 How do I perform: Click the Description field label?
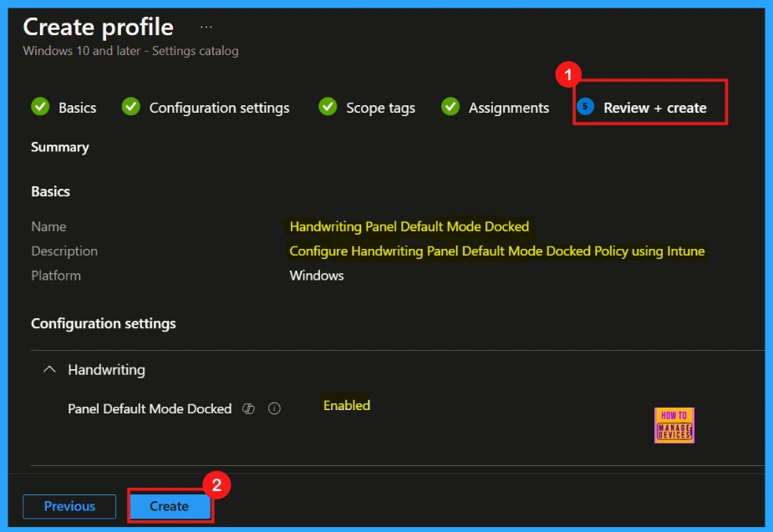(64, 251)
